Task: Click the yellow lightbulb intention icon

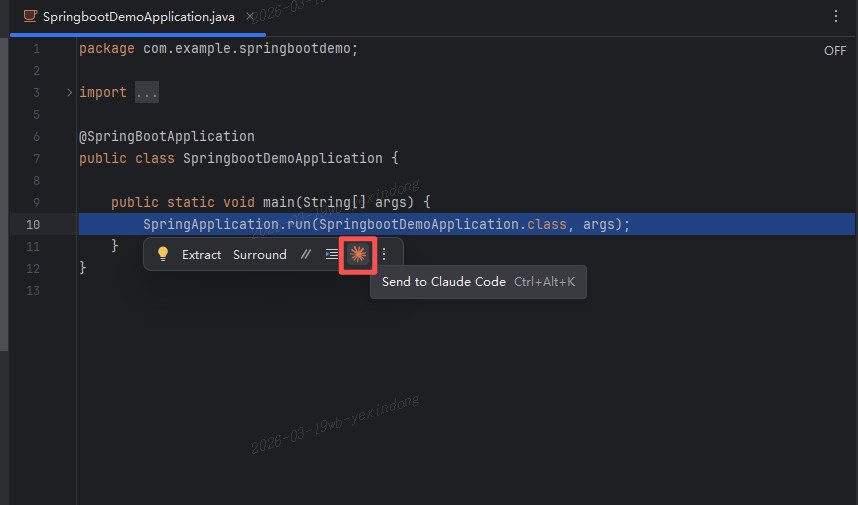Action: [163, 254]
